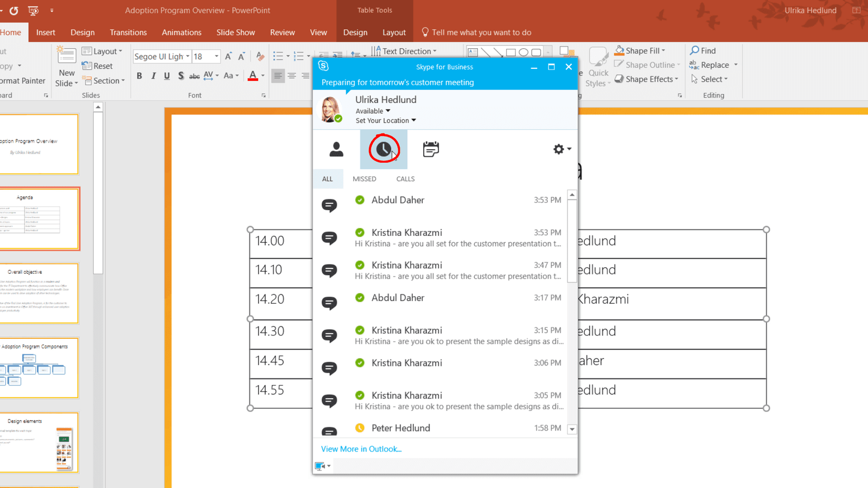Select the Text Box shape in the shapes gallery
The height and width of the screenshot is (488, 868).
(473, 53)
